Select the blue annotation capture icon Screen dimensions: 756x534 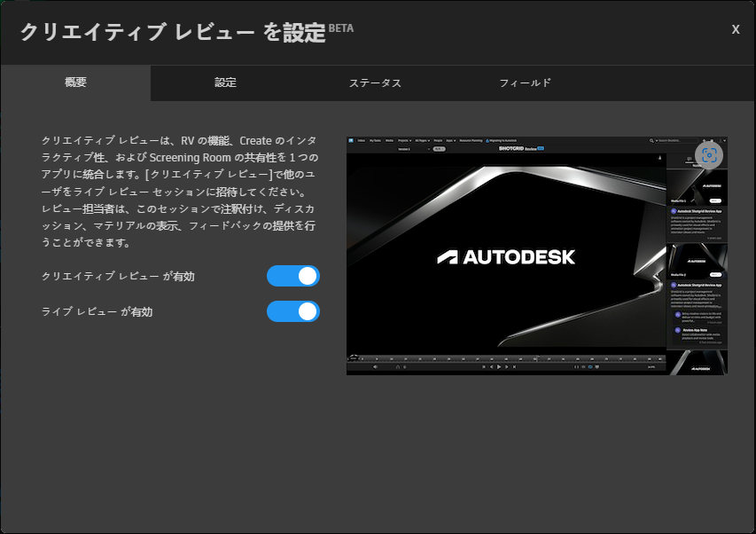click(x=711, y=154)
